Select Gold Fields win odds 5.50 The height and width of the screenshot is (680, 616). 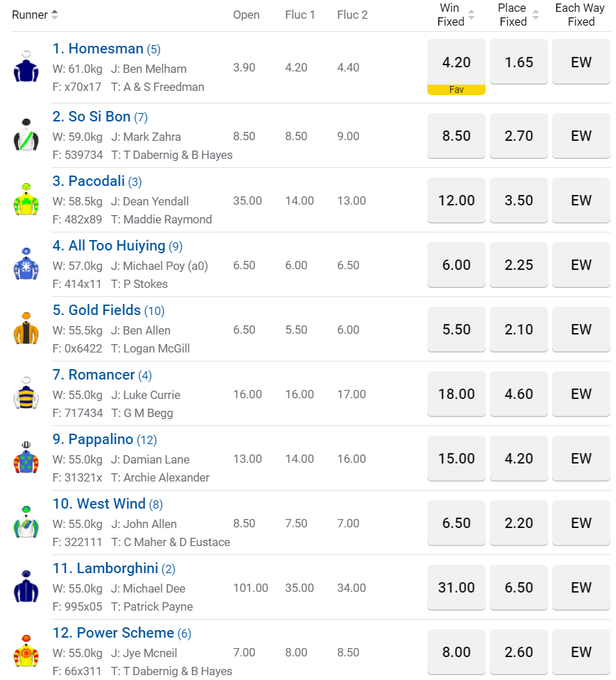[456, 330]
